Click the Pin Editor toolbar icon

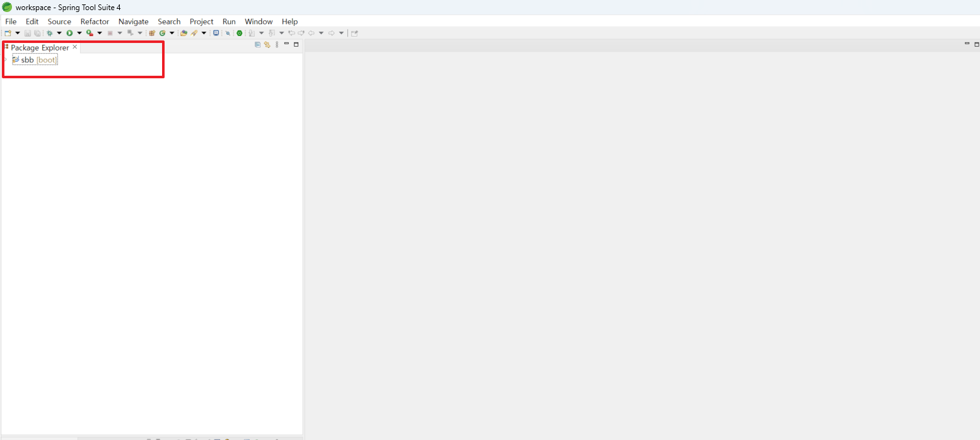[354, 33]
